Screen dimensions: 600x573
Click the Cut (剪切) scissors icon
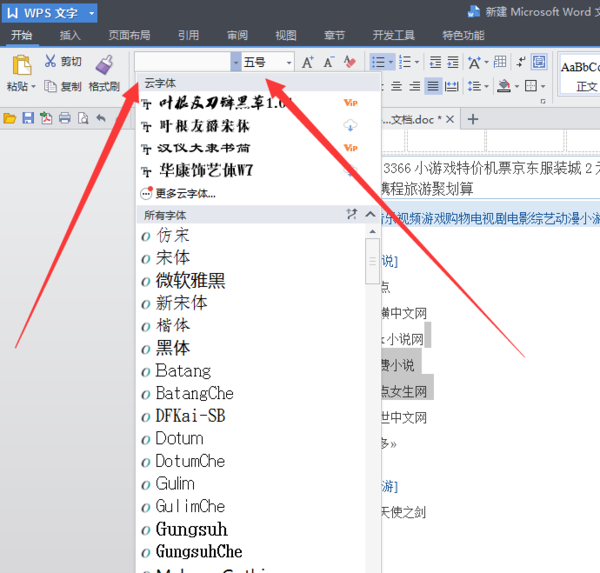click(x=50, y=61)
